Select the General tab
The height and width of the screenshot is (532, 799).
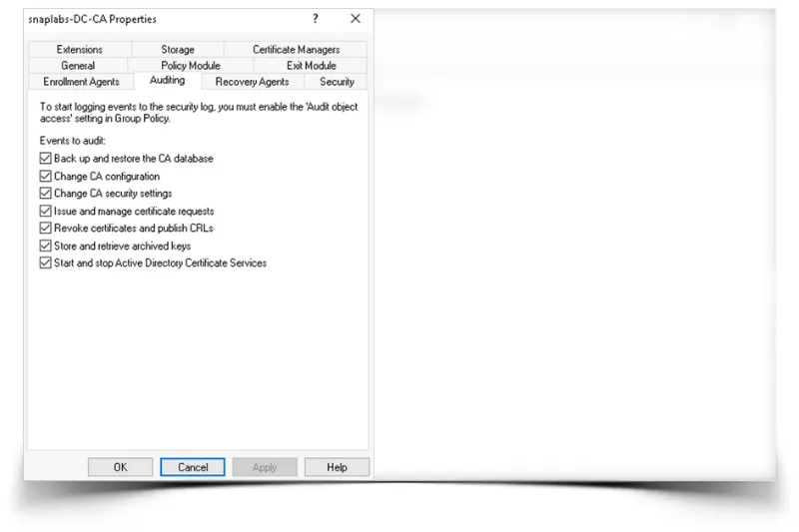[78, 65]
